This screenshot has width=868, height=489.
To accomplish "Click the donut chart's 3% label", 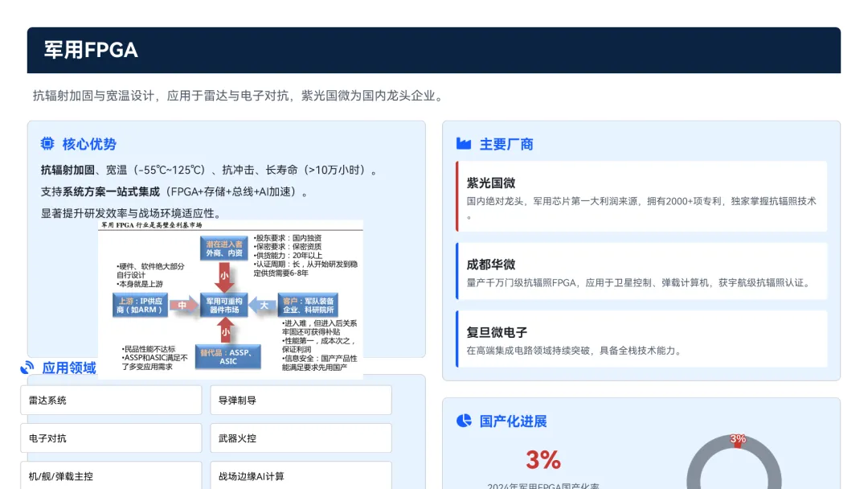I will [x=737, y=439].
